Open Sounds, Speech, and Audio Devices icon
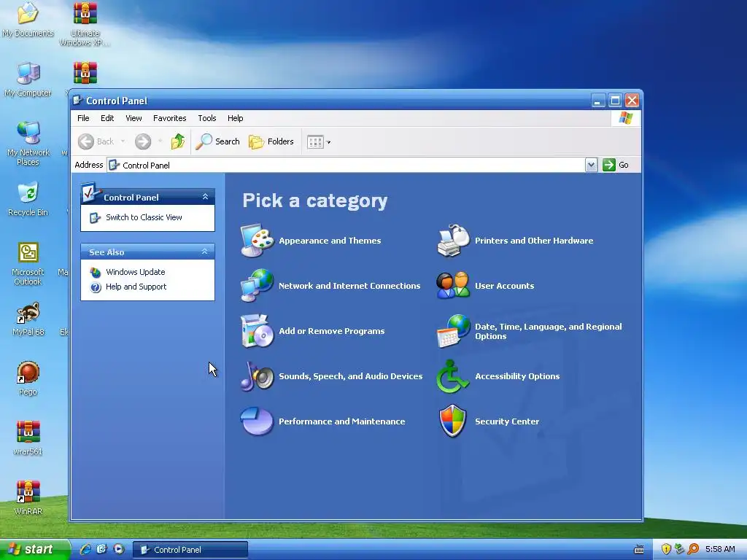Screen dimensions: 747x560 pyautogui.click(x=257, y=376)
